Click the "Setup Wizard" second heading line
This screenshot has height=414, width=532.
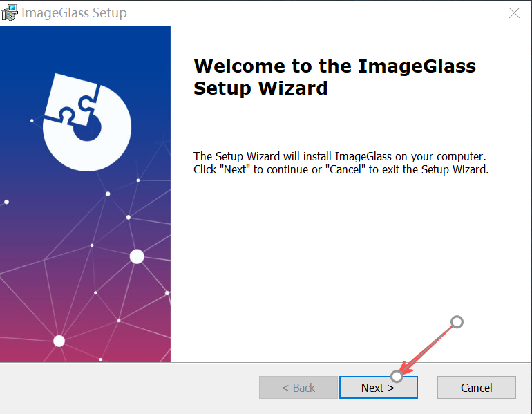tap(260, 88)
